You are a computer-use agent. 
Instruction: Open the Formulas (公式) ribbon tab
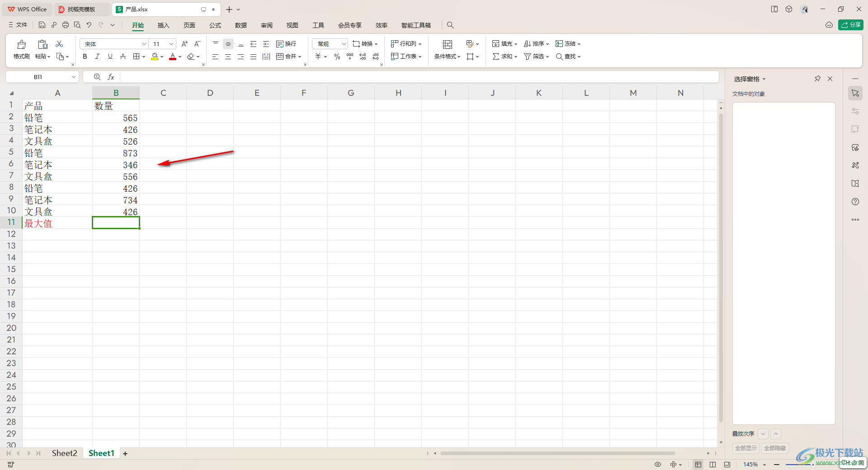(215, 25)
